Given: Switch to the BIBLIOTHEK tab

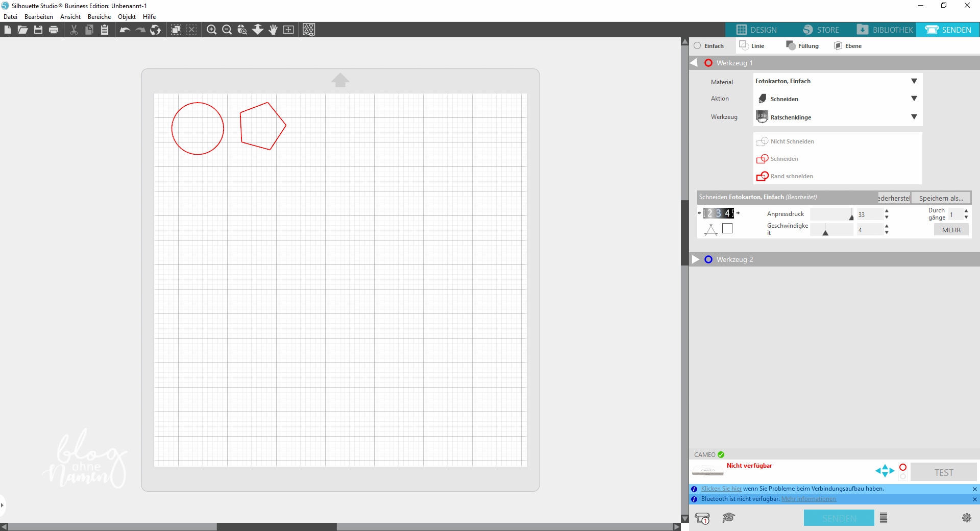Looking at the screenshot, I should (886, 30).
